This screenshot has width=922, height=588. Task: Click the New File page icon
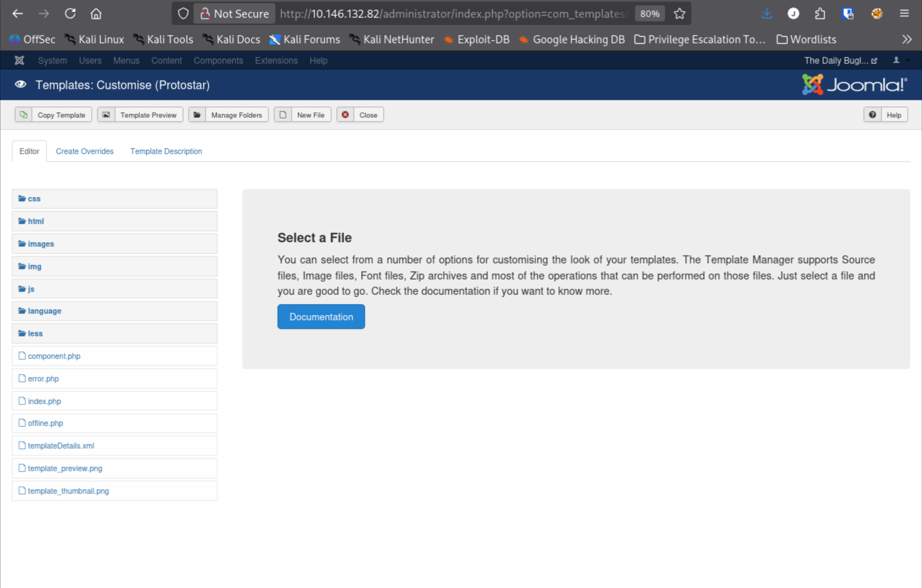tap(283, 115)
